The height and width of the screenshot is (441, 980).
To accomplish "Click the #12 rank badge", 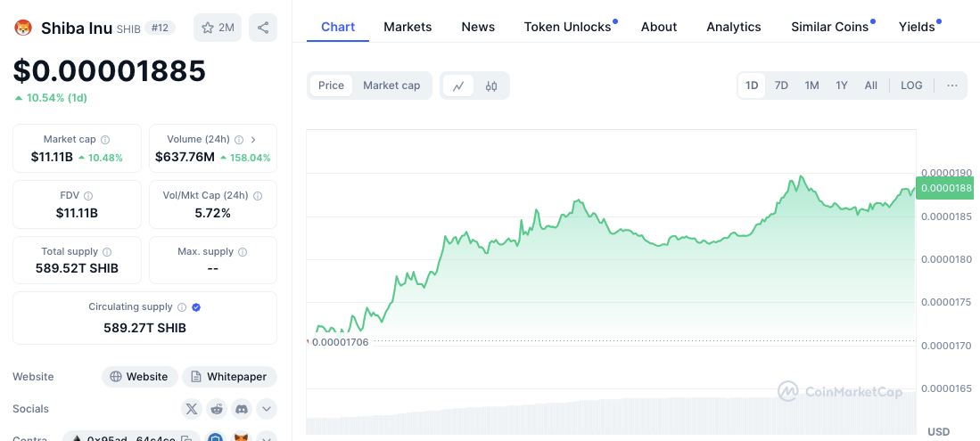I will pyautogui.click(x=160, y=28).
